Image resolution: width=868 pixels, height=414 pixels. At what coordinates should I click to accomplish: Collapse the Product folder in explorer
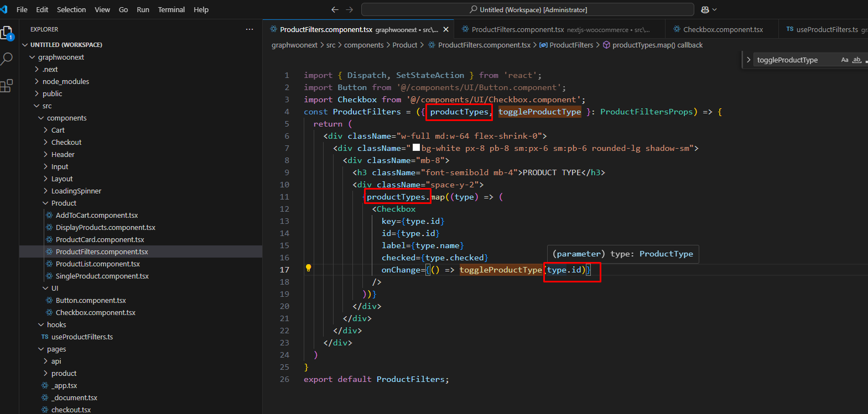pos(64,203)
